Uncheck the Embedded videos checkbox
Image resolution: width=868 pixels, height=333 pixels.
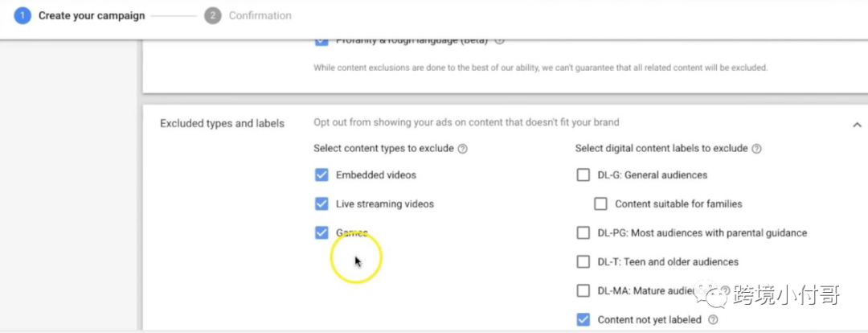321,175
